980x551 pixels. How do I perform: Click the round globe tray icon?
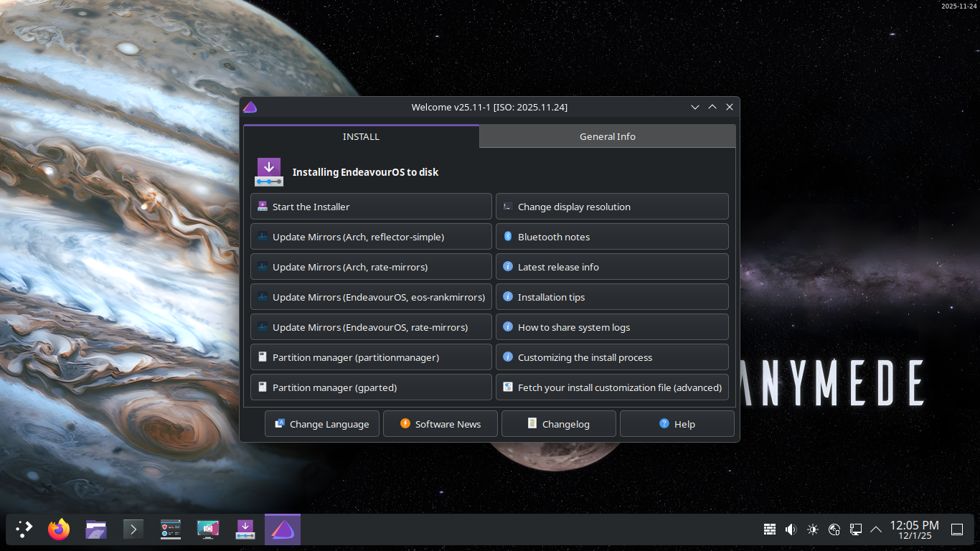[834, 529]
